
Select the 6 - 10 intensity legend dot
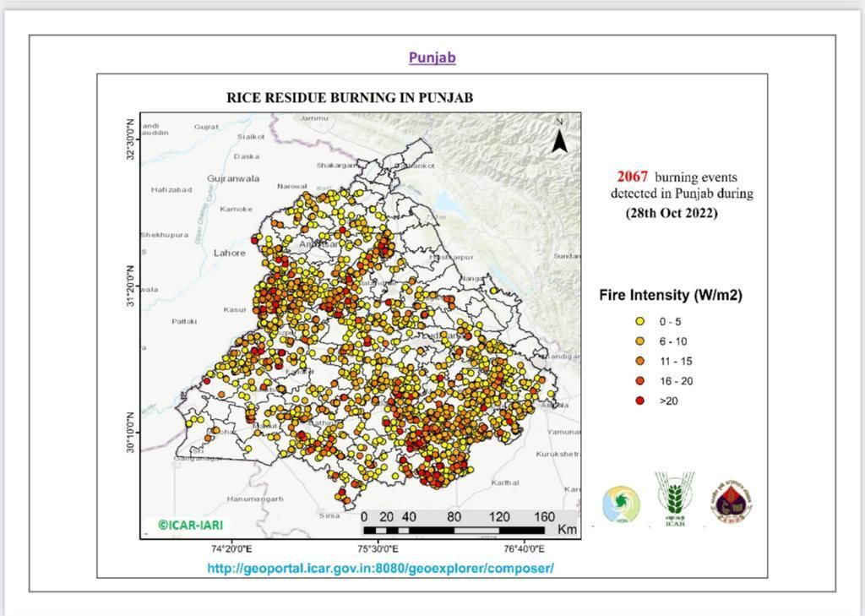[639, 341]
